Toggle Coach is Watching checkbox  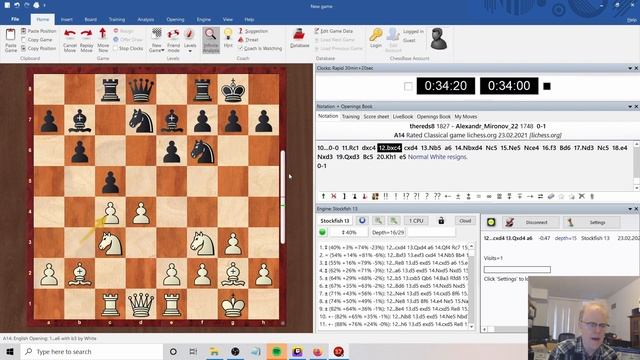click(241, 48)
